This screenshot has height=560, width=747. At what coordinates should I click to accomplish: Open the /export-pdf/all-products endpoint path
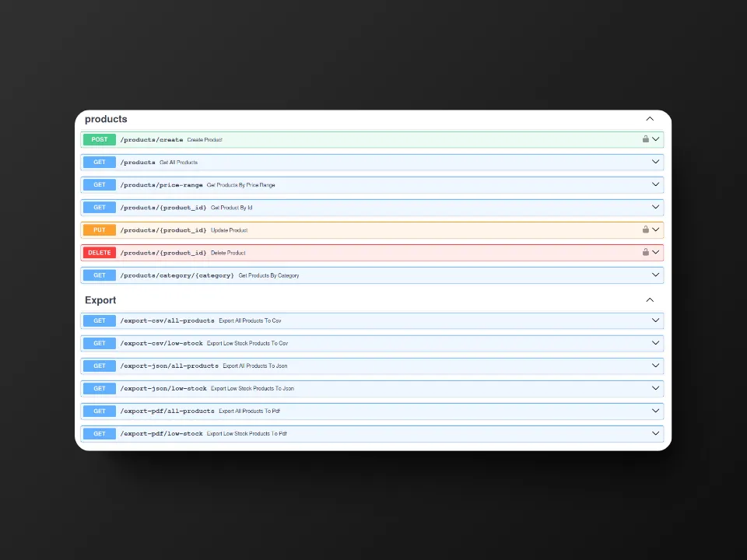[167, 411]
